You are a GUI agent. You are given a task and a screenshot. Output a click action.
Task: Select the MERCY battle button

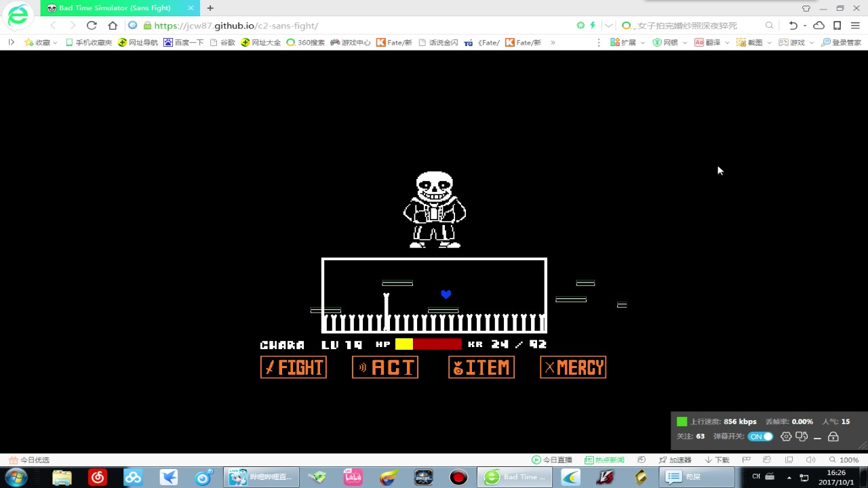click(573, 367)
